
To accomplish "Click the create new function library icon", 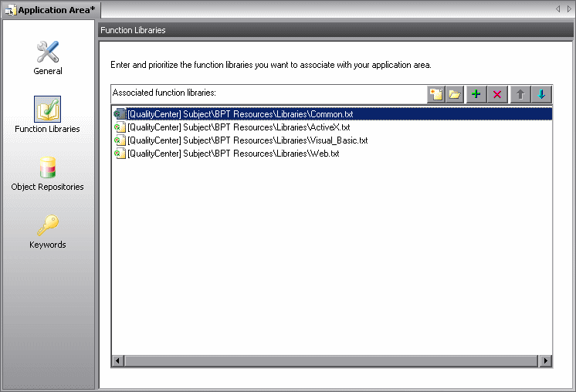I will (x=436, y=94).
